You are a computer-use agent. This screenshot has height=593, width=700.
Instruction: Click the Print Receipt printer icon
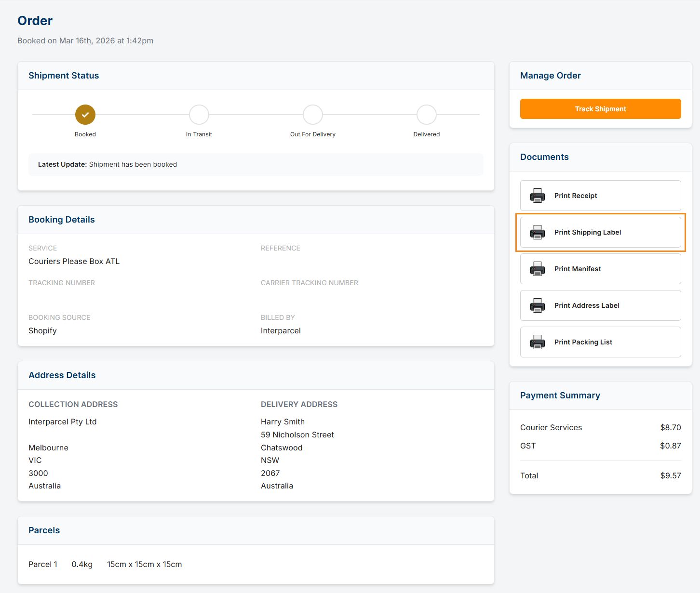point(537,196)
